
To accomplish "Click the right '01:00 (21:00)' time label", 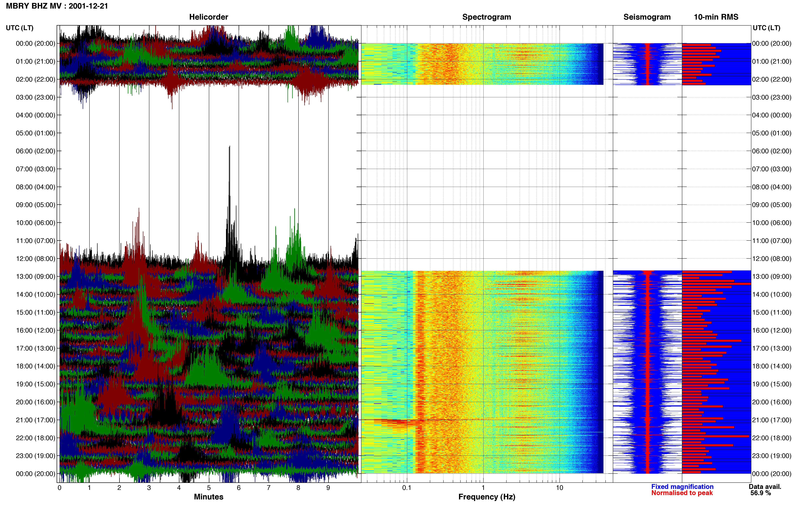I will tap(771, 61).
